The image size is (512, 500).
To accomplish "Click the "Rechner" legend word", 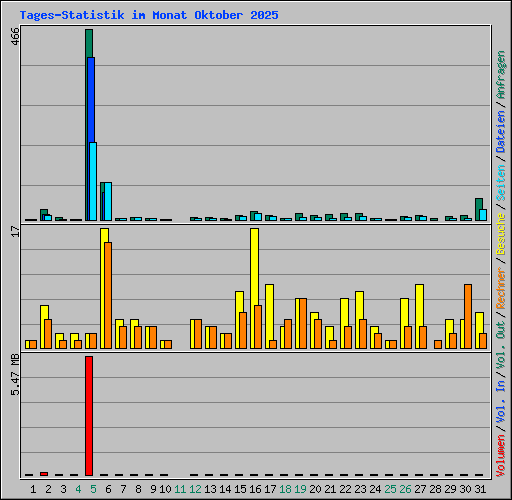I will coord(501,288).
